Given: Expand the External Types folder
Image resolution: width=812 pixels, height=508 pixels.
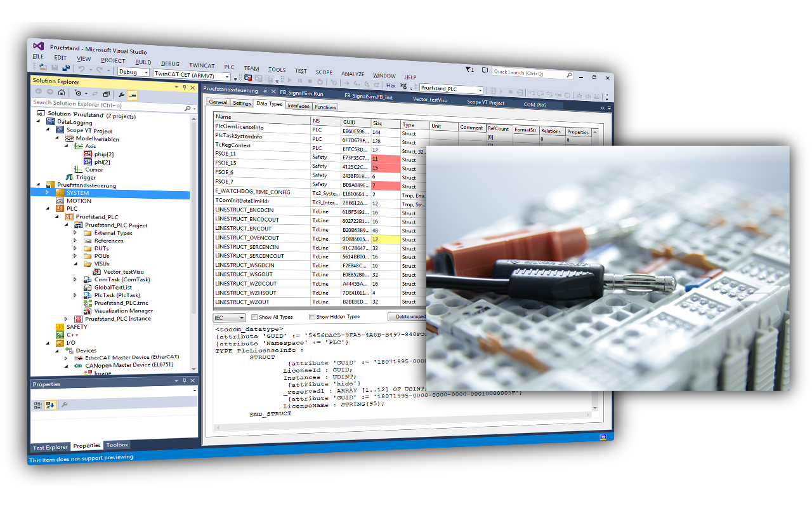Looking at the screenshot, I should click(75, 233).
